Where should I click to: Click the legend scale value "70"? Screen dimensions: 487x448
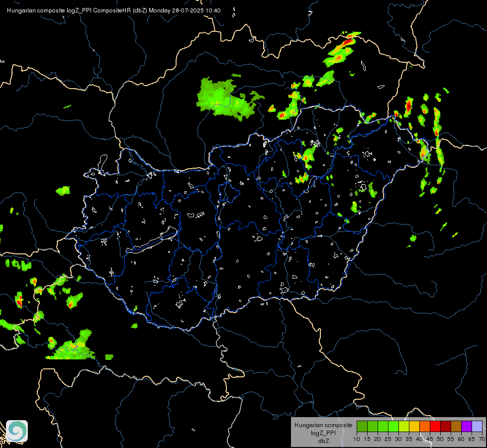pos(482,440)
